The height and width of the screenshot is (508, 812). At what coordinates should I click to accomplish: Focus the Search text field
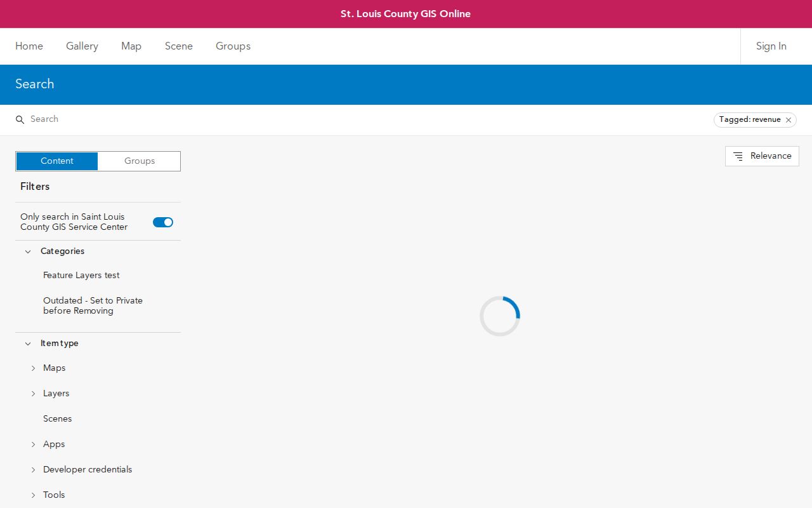[x=368, y=119]
